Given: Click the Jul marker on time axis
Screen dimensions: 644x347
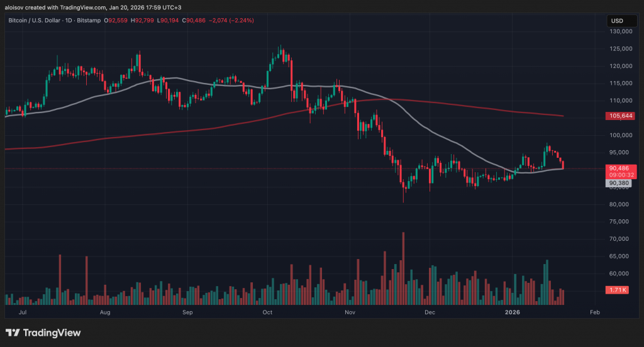Looking at the screenshot, I should click(x=22, y=311).
